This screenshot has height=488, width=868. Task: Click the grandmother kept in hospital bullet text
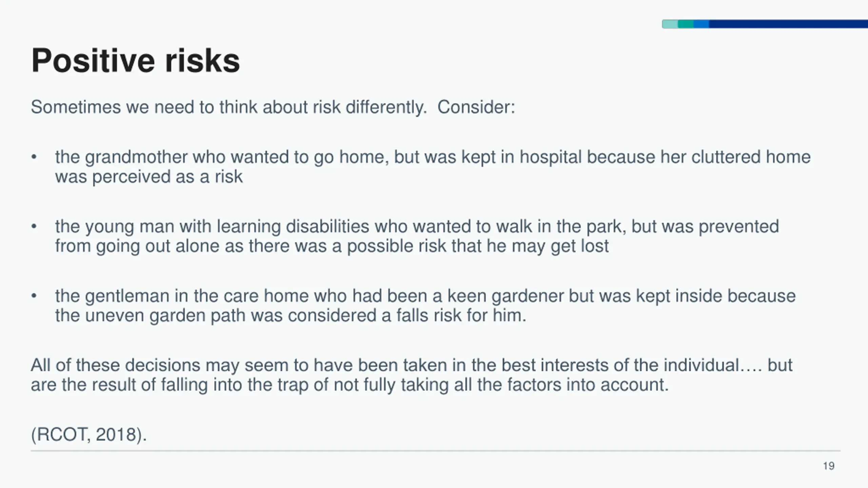433,167
